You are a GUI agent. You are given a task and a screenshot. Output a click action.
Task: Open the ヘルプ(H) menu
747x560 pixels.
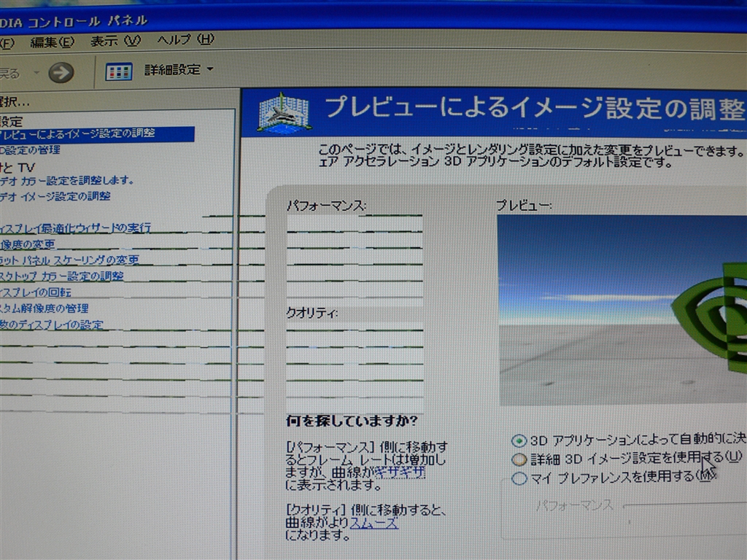click(185, 39)
